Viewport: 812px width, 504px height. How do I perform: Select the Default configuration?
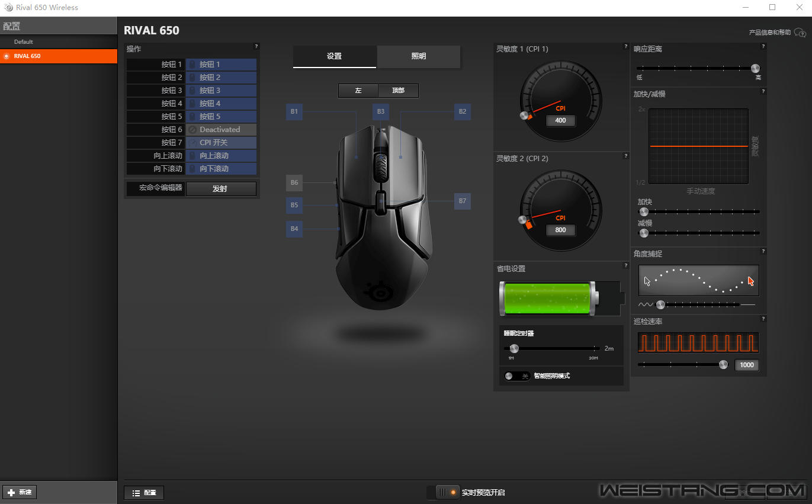59,42
